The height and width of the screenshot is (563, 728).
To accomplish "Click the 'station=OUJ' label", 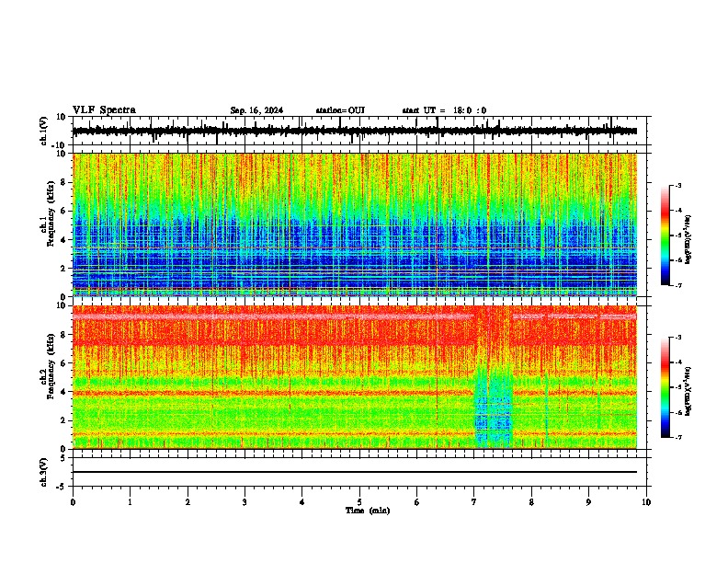I will point(340,110).
